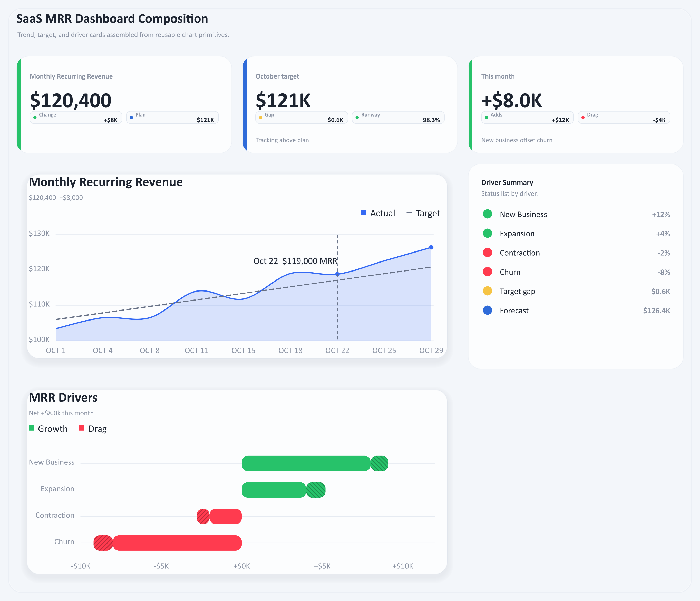This screenshot has width=700, height=601.
Task: Click the Adds +$12K chip
Action: coord(527,118)
